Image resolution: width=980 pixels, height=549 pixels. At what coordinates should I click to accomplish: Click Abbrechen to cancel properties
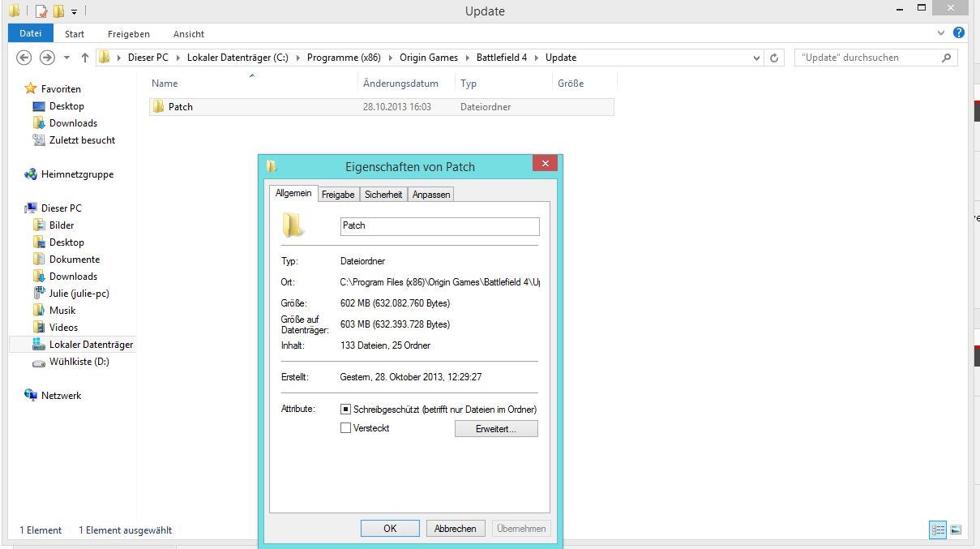[x=456, y=529]
